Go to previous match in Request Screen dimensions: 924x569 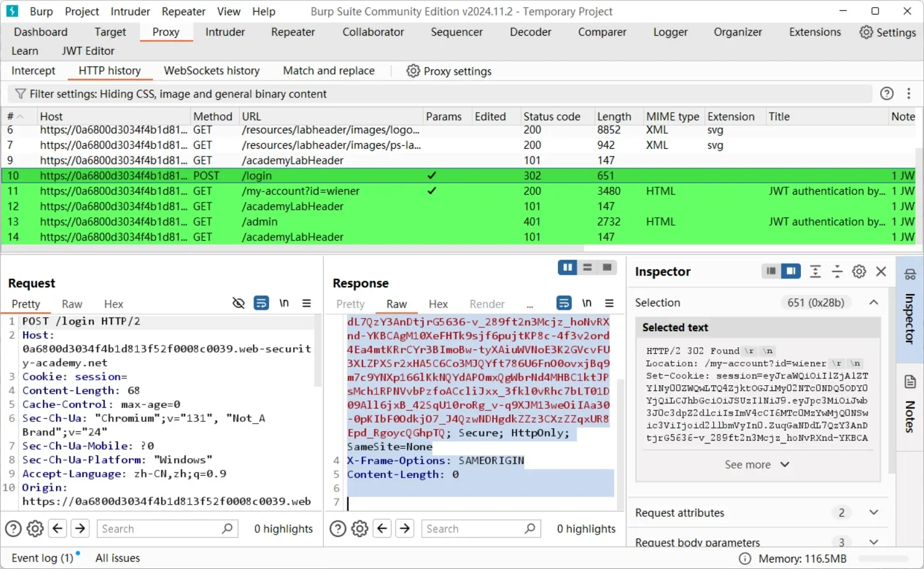(x=57, y=529)
